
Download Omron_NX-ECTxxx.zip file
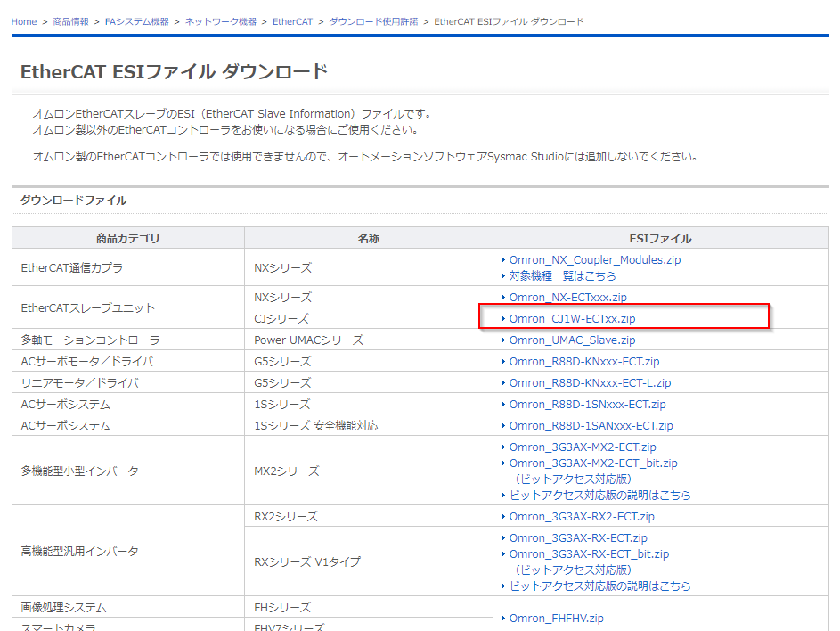tap(567, 298)
